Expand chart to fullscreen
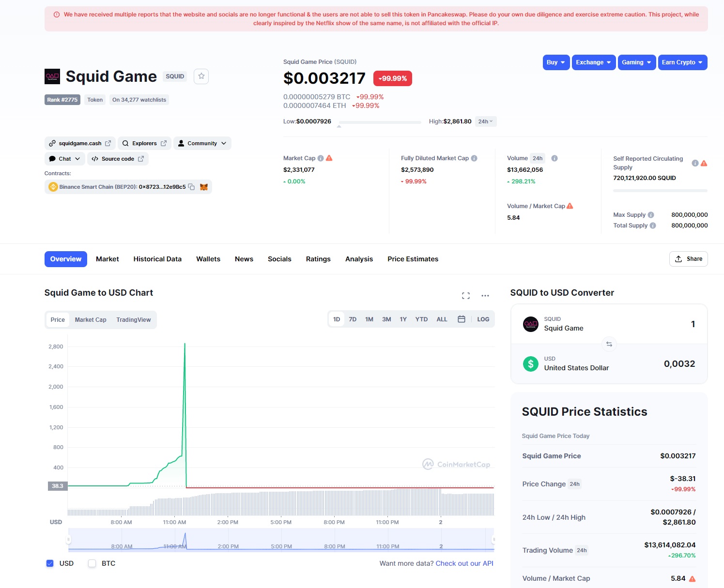724x588 pixels. (x=466, y=296)
